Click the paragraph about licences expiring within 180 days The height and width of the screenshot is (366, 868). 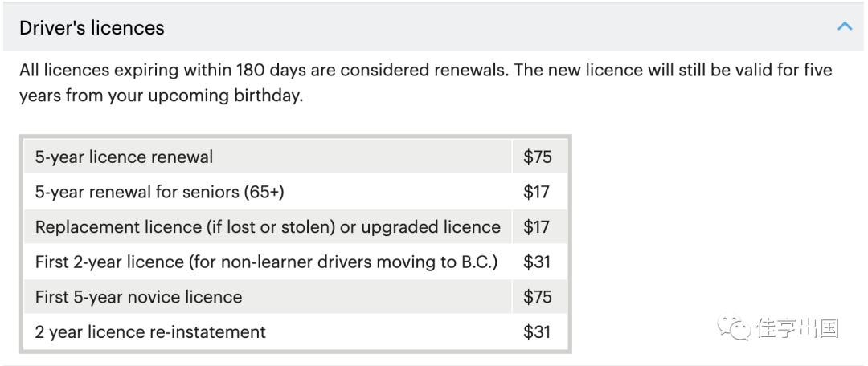click(425, 70)
